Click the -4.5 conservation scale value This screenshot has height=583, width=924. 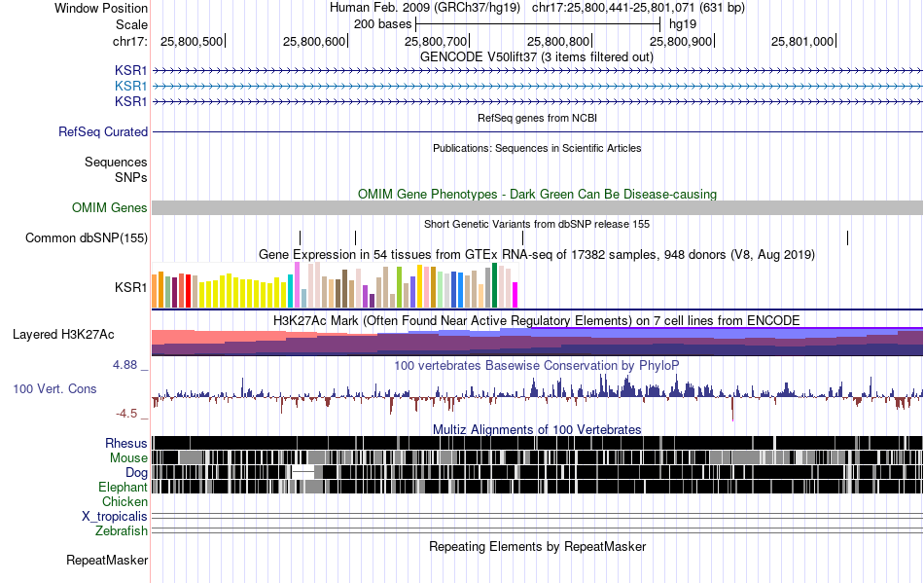(x=126, y=414)
